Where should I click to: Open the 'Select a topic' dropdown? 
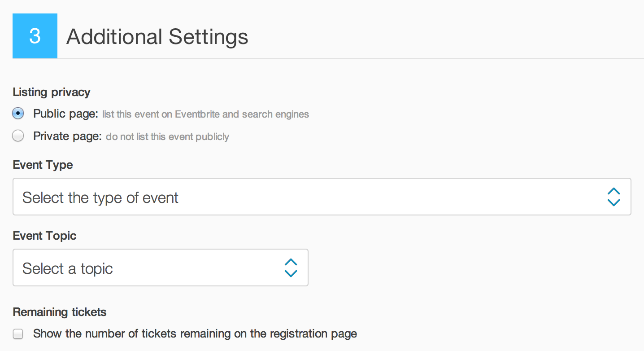pyautogui.click(x=161, y=268)
